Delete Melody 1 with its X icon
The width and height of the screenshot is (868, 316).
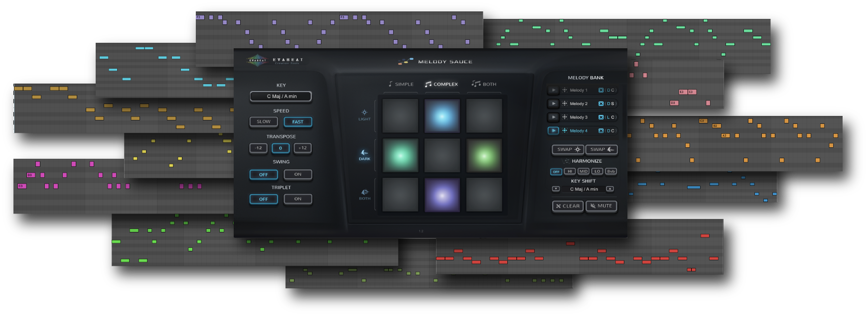[x=601, y=90]
